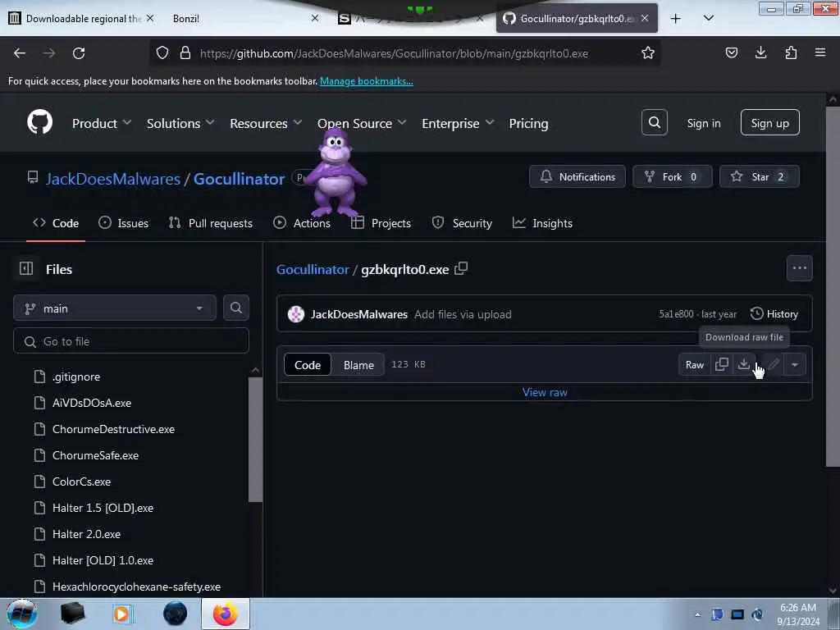The image size is (840, 630).
Task: Open a new browser tab with plus
Action: tap(676, 18)
